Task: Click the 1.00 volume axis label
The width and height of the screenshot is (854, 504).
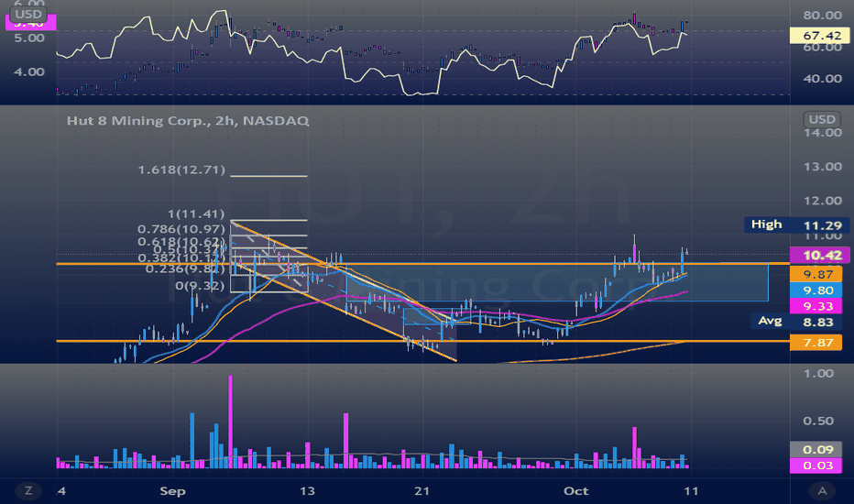Action: pyautogui.click(x=818, y=374)
